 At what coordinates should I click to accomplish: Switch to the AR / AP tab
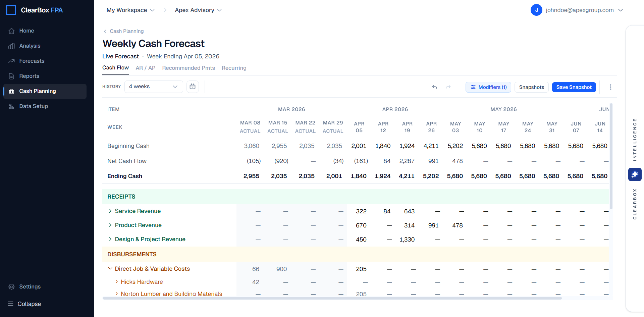pyautogui.click(x=145, y=68)
